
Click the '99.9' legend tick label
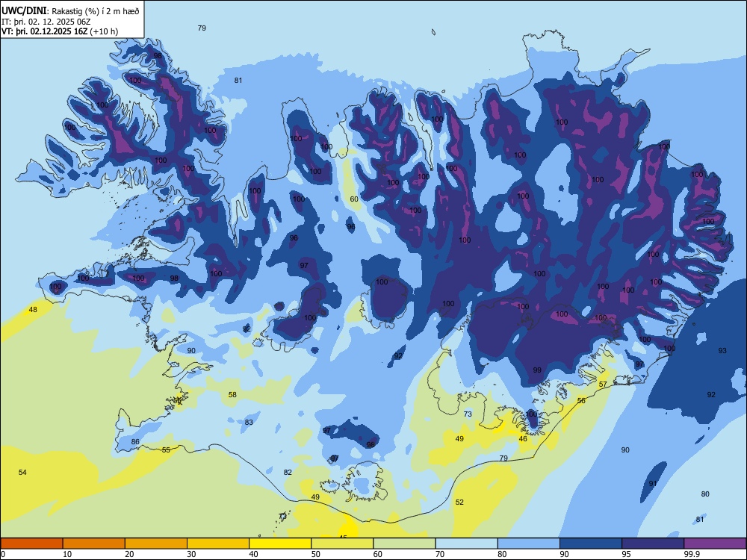(x=691, y=554)
